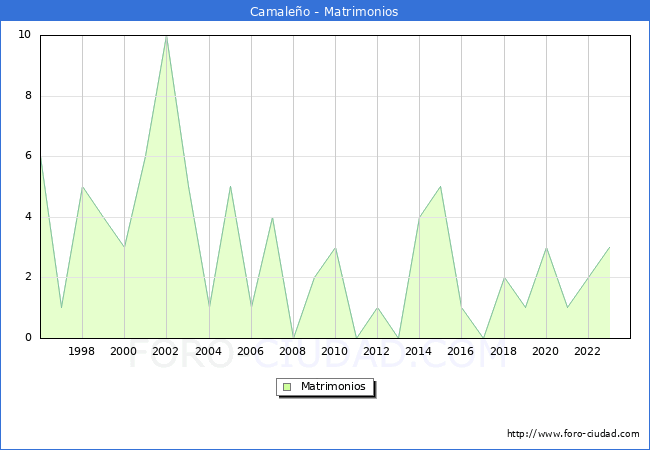650x450 pixels.
Task: Click the 1997 low data point at 1
Action: click(61, 308)
